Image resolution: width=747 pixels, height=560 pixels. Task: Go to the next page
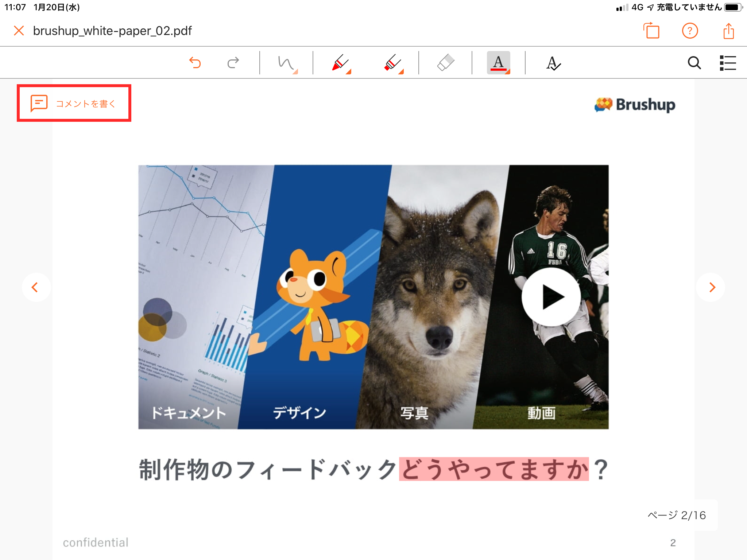click(x=711, y=287)
